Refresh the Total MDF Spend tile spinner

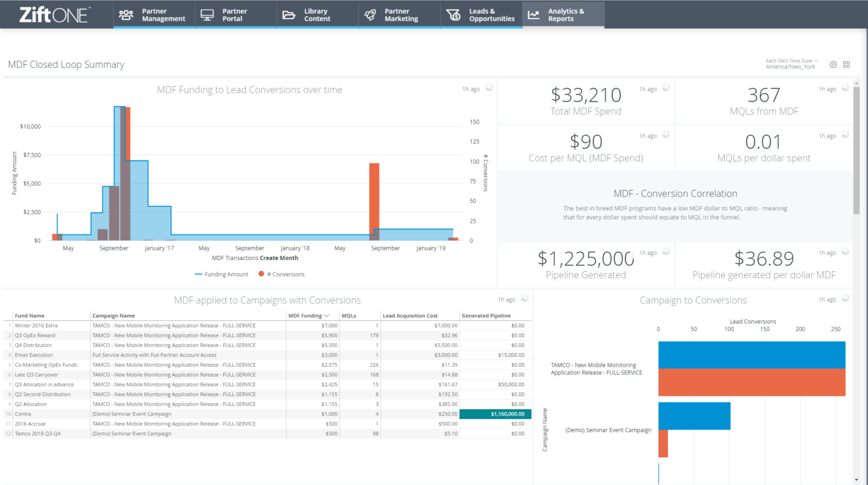[666, 88]
